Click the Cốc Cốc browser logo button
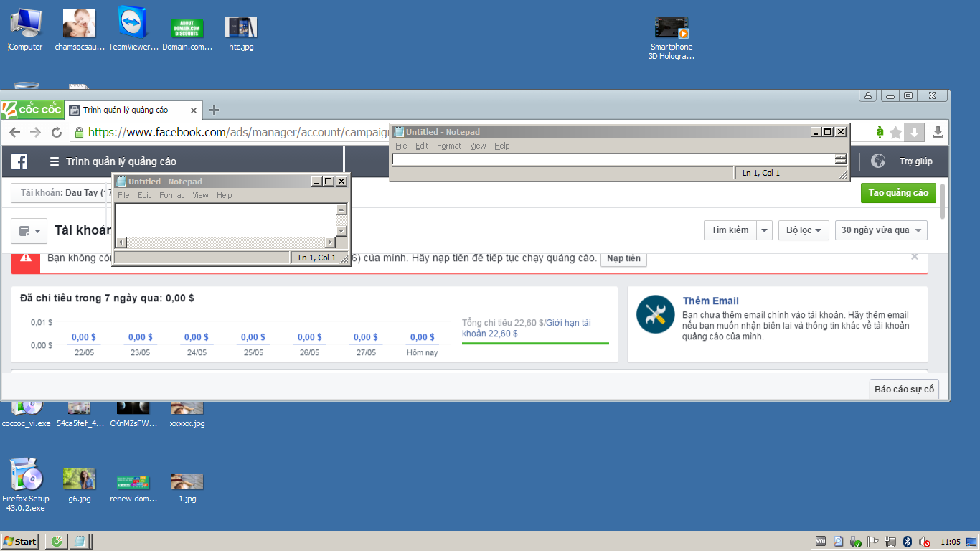980x551 pixels. tap(32, 109)
